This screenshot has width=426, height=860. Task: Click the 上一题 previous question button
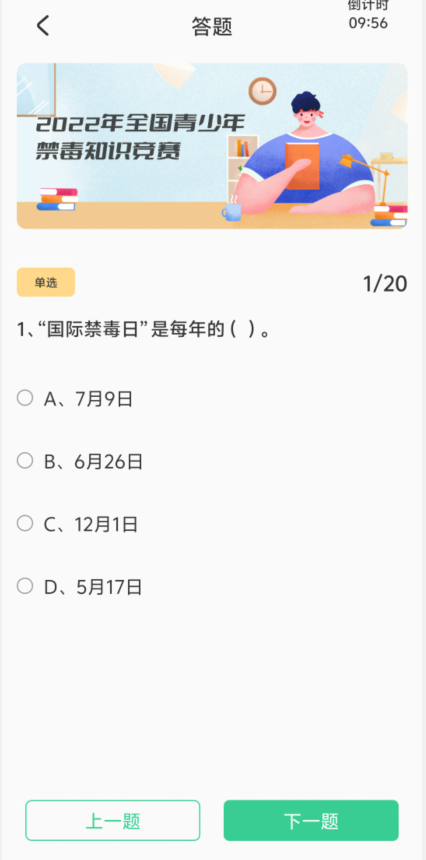[x=113, y=821]
